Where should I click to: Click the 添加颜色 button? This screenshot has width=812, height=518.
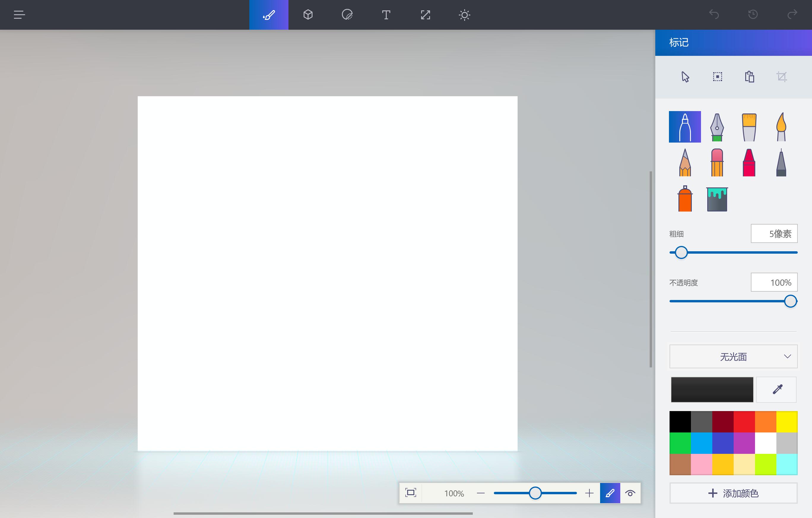tap(733, 493)
